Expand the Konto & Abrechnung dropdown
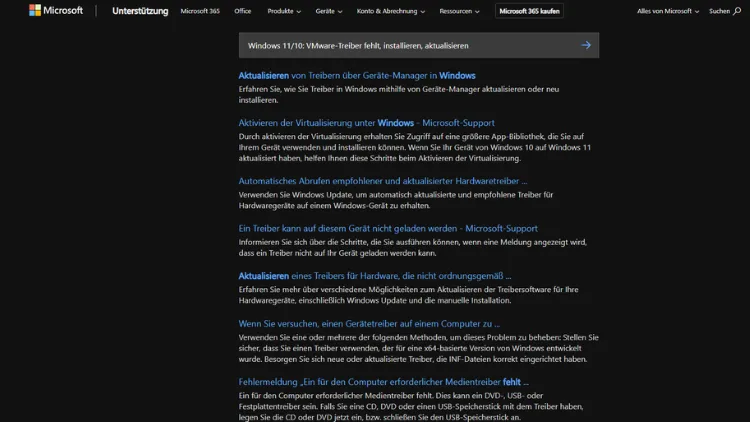This screenshot has width=750, height=422. coord(390,11)
